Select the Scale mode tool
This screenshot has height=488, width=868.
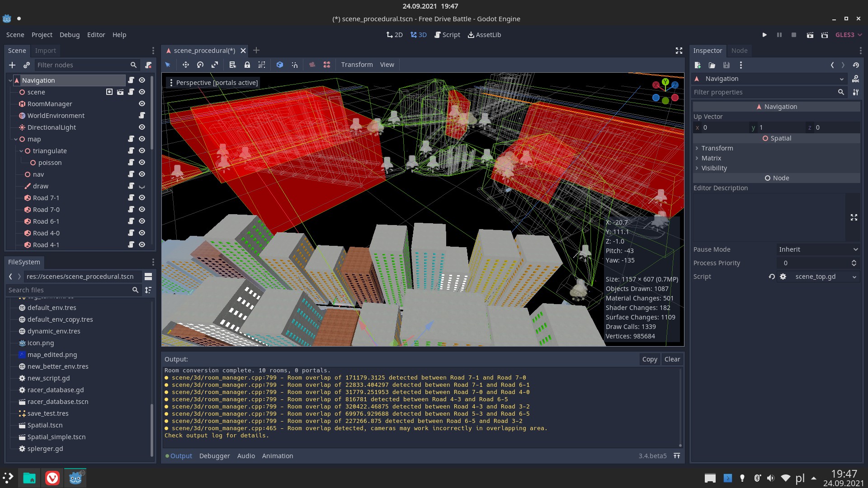tap(215, 65)
